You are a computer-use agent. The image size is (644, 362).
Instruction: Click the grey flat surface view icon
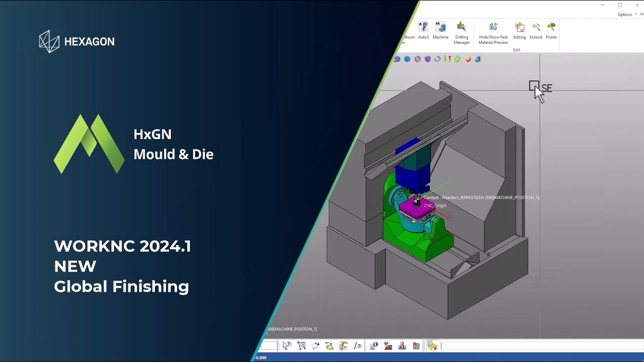point(437,59)
